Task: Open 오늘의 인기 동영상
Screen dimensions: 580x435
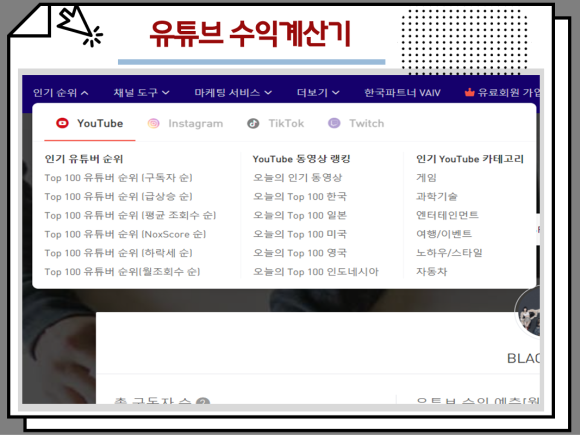Action: point(297,178)
